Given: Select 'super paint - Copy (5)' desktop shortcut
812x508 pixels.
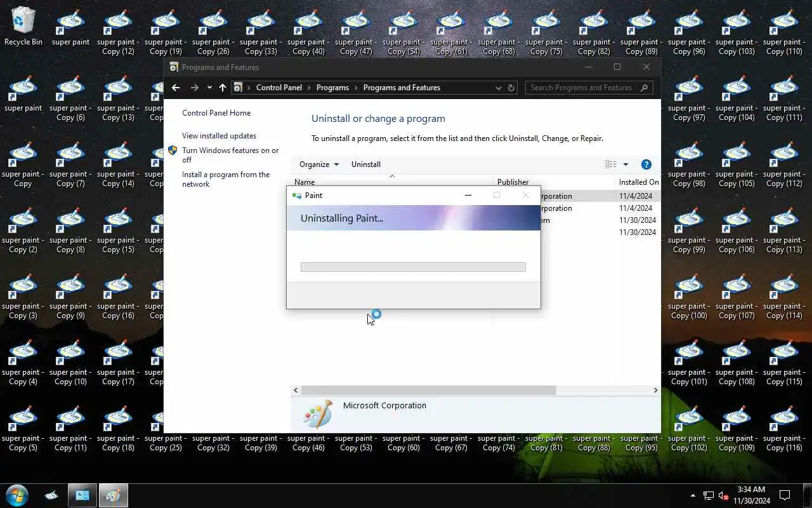Looking at the screenshot, I should click(23, 428).
